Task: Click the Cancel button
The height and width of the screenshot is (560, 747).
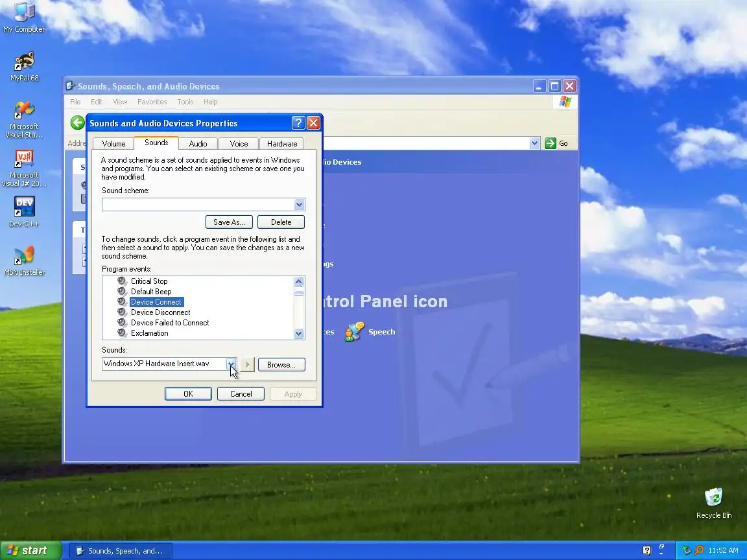Action: [x=241, y=394]
